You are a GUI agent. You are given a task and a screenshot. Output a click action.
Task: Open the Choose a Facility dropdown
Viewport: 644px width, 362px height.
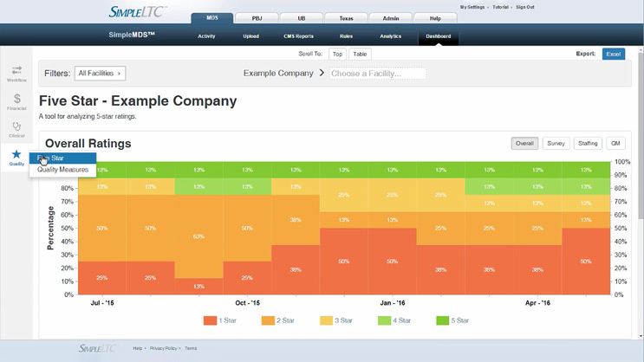point(377,74)
